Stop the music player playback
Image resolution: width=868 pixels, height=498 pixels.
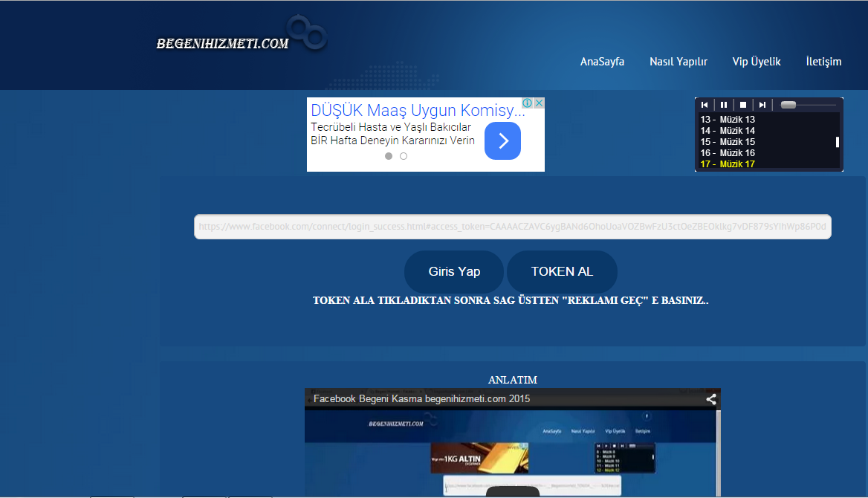(x=743, y=105)
